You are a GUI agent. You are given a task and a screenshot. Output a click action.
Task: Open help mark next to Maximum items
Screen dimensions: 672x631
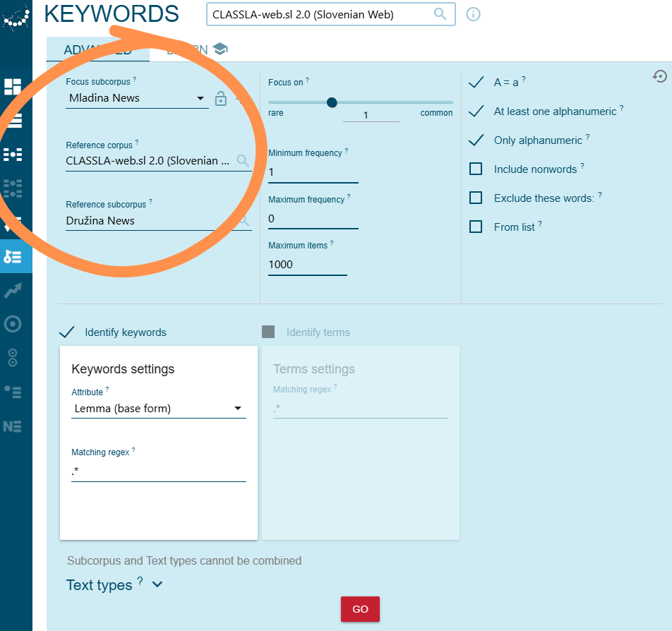tap(332, 244)
